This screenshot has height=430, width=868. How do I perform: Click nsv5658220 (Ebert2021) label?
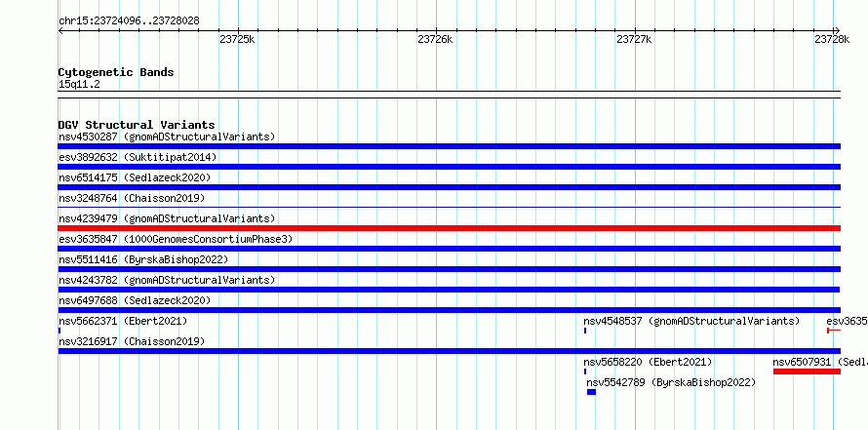tap(648, 362)
